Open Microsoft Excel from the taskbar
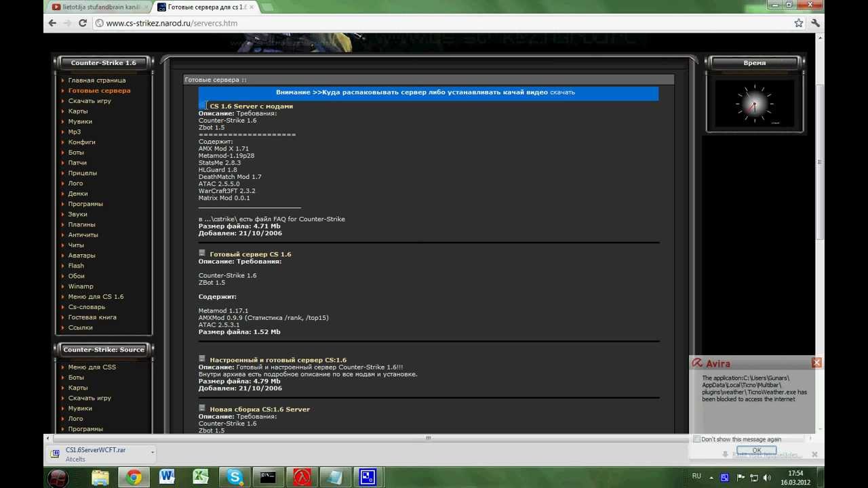The width and height of the screenshot is (868, 488). pyautogui.click(x=201, y=477)
